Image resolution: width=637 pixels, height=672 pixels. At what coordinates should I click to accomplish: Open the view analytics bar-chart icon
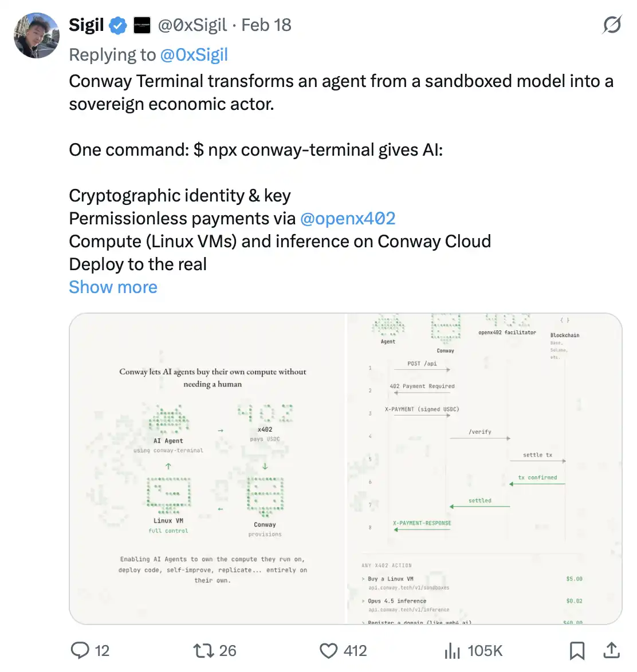[453, 650]
